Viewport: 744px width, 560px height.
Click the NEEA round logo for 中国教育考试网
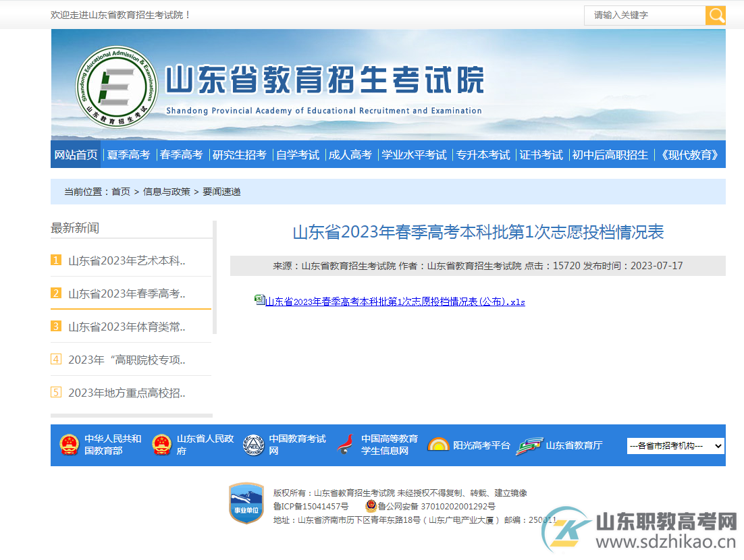click(254, 445)
